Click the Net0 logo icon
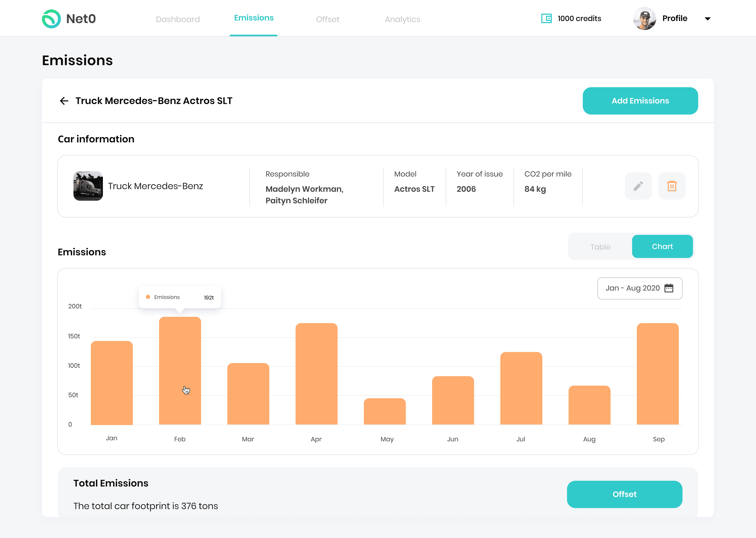The height and width of the screenshot is (538, 756). tap(51, 19)
